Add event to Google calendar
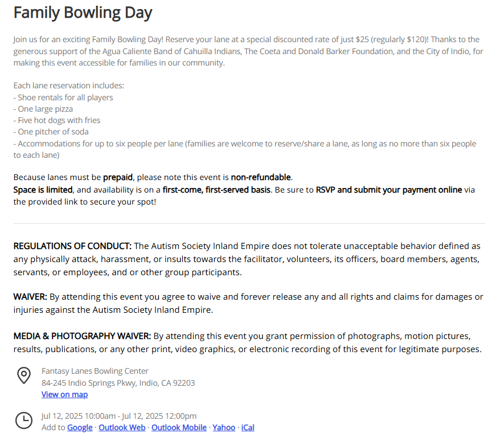Viewport: 504px width, 441px height. [x=80, y=427]
